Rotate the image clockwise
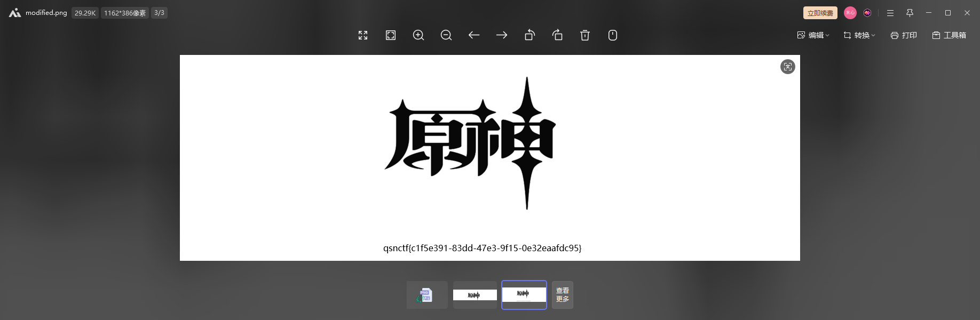The height and width of the screenshot is (320, 980). 557,35
